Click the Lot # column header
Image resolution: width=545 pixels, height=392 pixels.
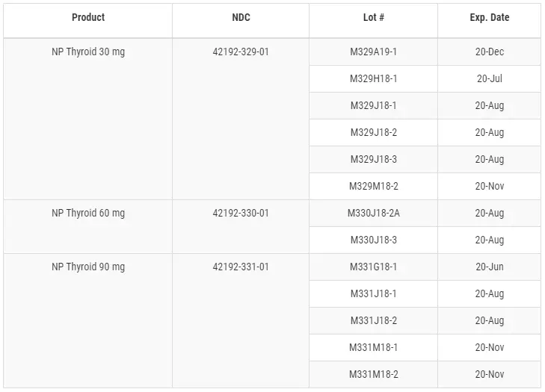click(x=373, y=17)
